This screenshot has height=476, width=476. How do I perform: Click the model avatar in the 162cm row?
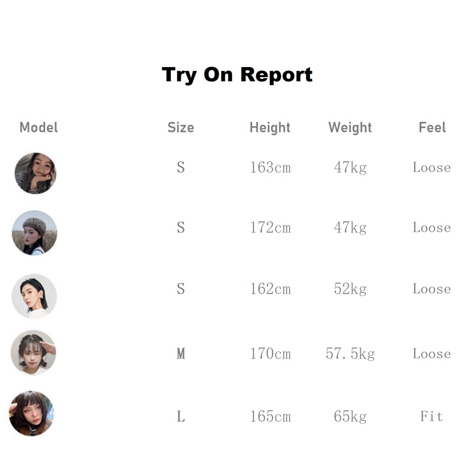point(34,296)
